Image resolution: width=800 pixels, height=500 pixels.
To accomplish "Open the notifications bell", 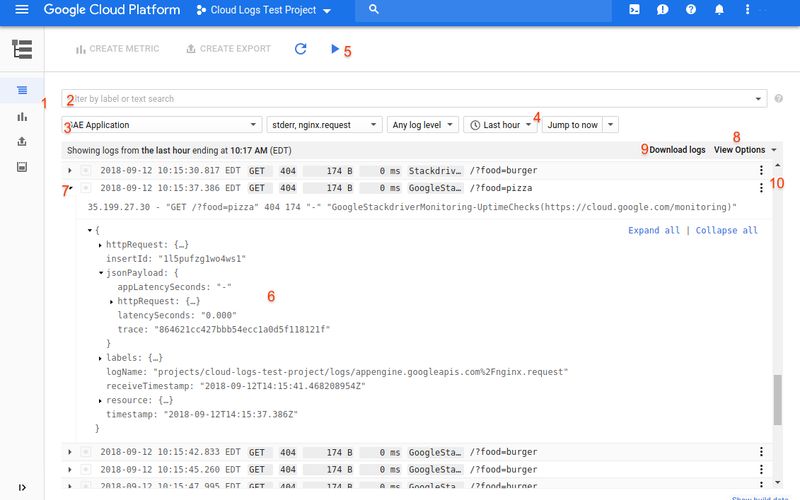I will coord(718,10).
